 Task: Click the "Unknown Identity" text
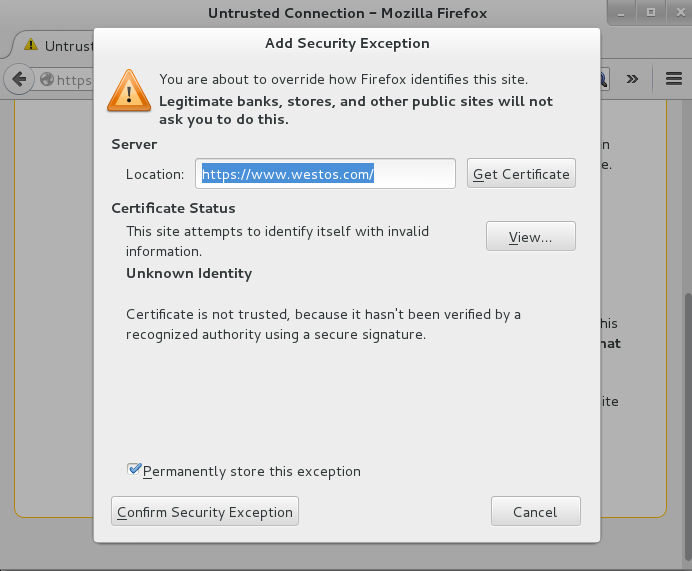point(189,273)
